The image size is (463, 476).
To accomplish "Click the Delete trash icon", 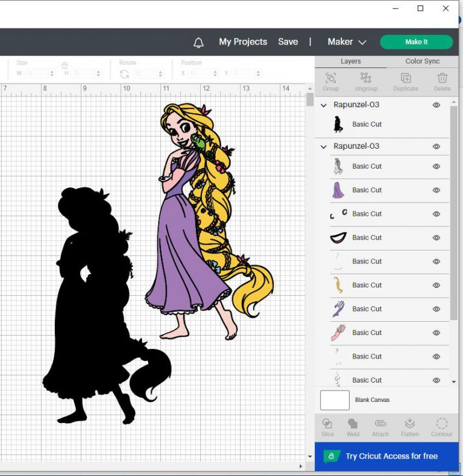I will (443, 78).
